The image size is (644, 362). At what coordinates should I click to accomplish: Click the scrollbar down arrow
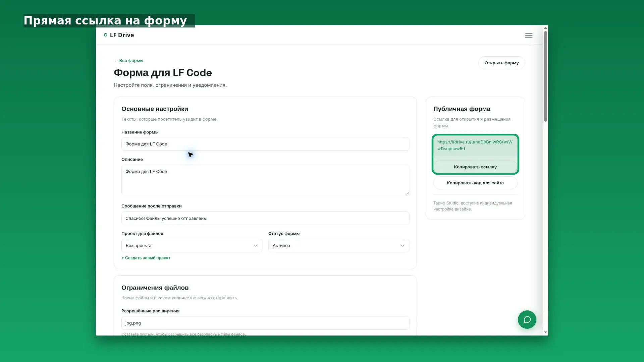[545, 333]
